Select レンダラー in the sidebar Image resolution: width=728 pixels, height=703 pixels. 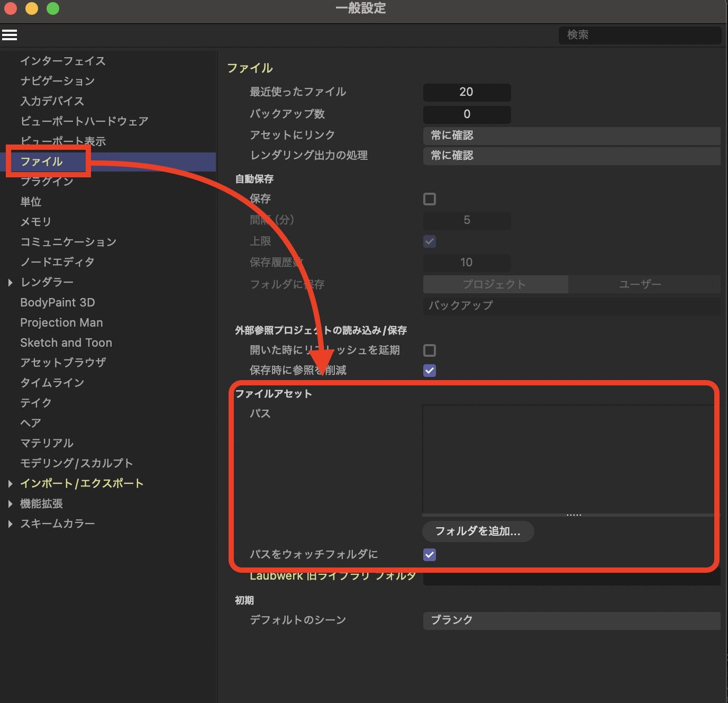pyautogui.click(x=47, y=282)
